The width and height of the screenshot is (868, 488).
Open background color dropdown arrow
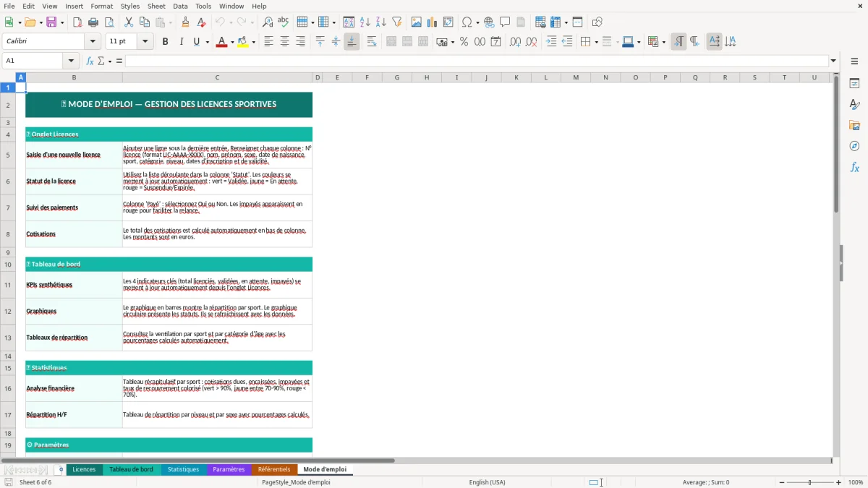click(x=253, y=42)
